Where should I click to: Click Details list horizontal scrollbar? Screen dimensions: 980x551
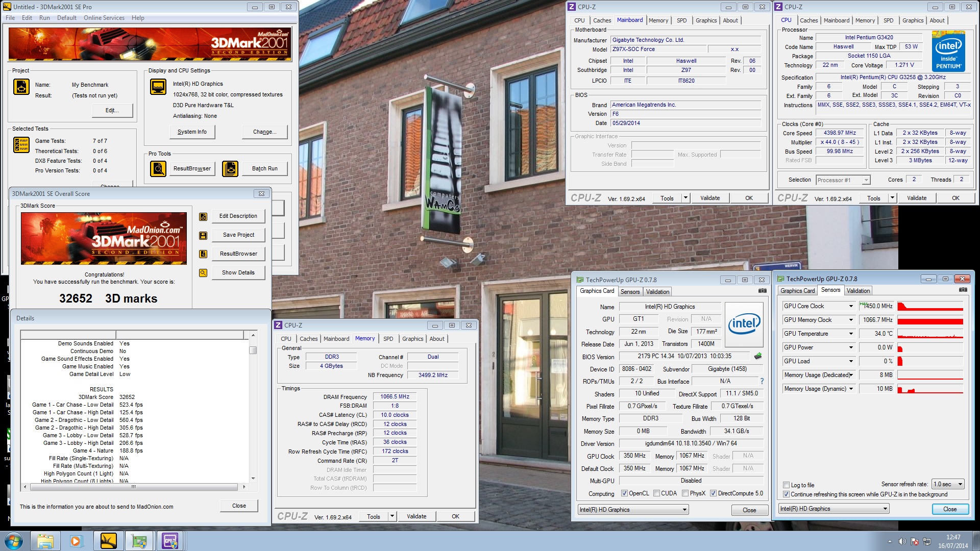point(135,487)
